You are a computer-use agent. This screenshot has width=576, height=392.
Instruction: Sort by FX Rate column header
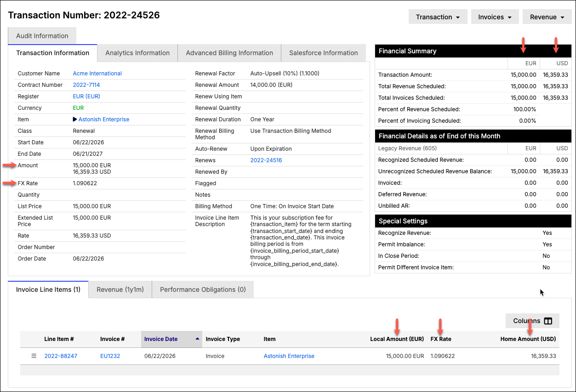click(441, 339)
